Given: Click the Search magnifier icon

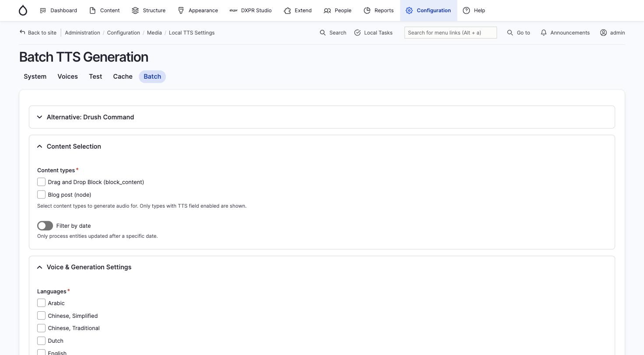Looking at the screenshot, I should pyautogui.click(x=323, y=33).
